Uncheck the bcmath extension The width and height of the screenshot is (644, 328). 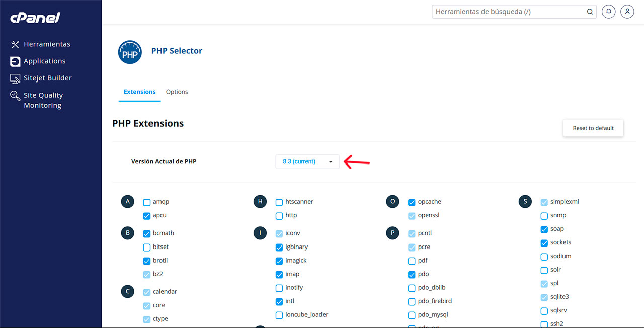pos(147,234)
